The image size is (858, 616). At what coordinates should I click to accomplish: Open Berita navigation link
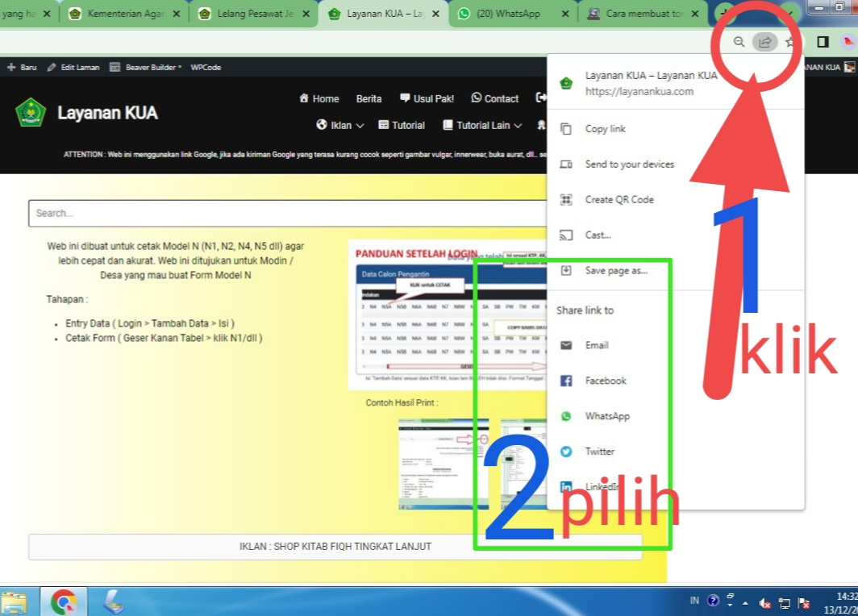point(369,98)
